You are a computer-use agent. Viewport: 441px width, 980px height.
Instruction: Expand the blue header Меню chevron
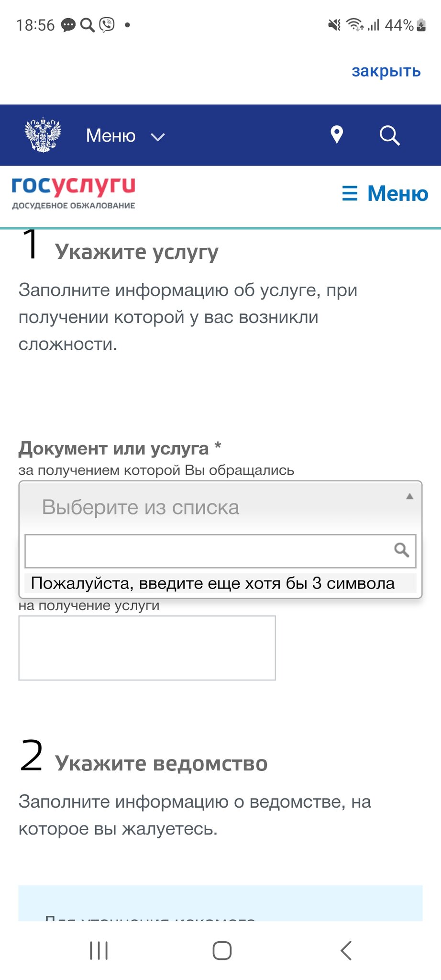(158, 137)
